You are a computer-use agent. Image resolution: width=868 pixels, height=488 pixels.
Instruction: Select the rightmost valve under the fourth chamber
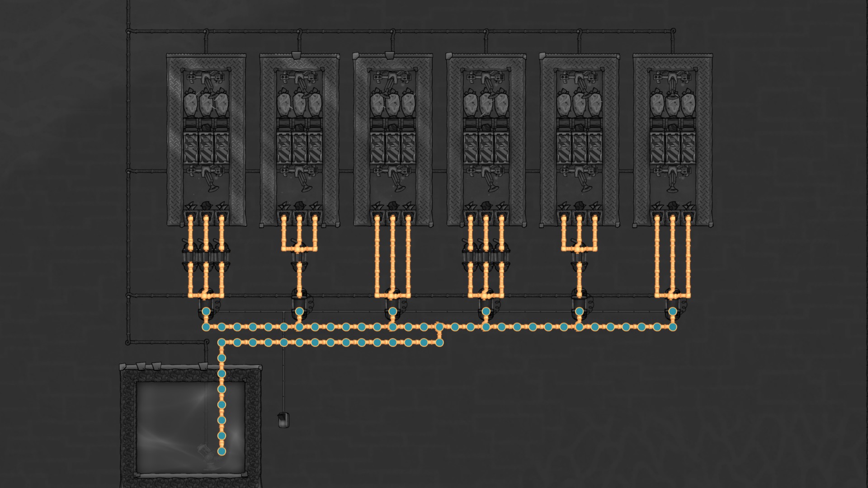coord(502,256)
